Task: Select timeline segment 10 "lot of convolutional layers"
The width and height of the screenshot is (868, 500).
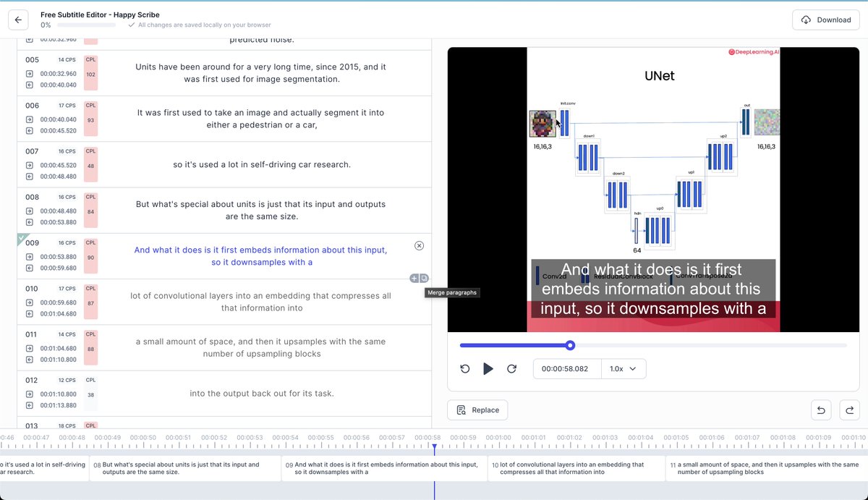Action: (x=576, y=468)
